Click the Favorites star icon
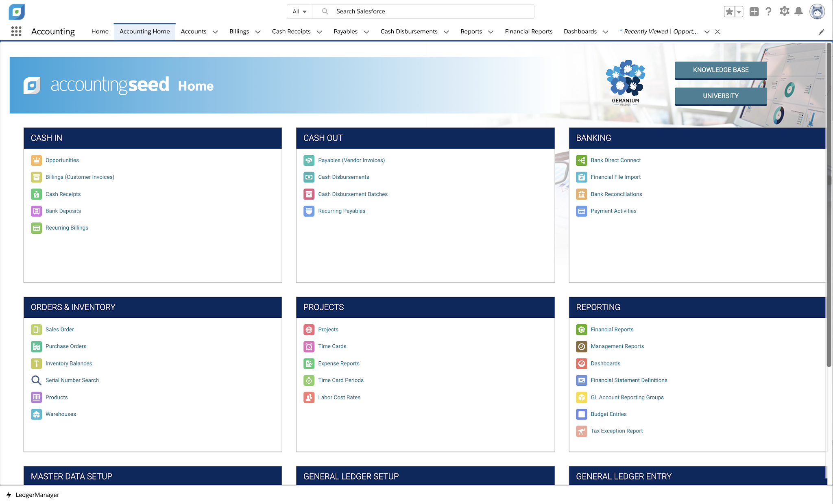 [x=729, y=11]
